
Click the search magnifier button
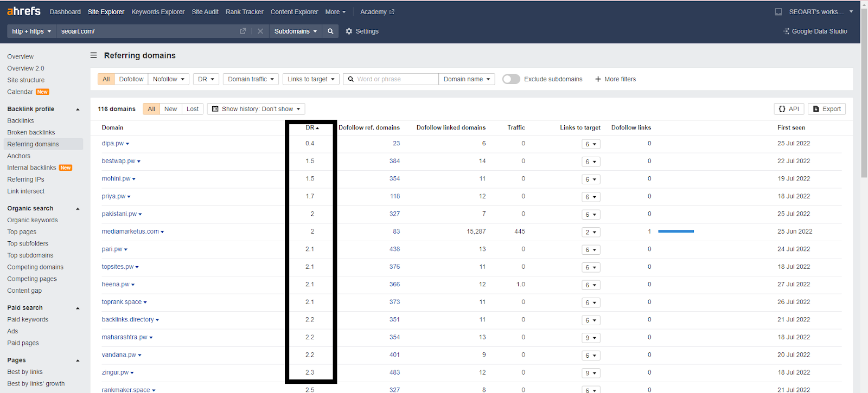(x=330, y=31)
